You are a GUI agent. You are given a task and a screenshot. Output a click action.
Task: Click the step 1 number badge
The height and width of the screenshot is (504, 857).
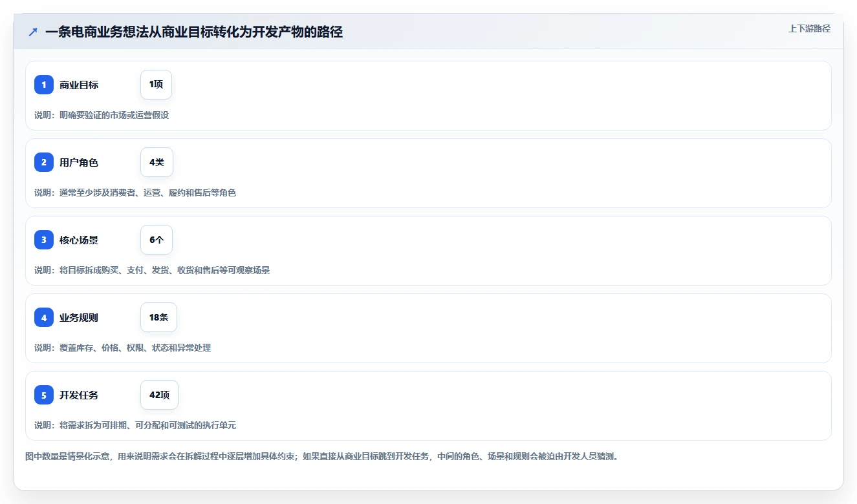(x=44, y=85)
